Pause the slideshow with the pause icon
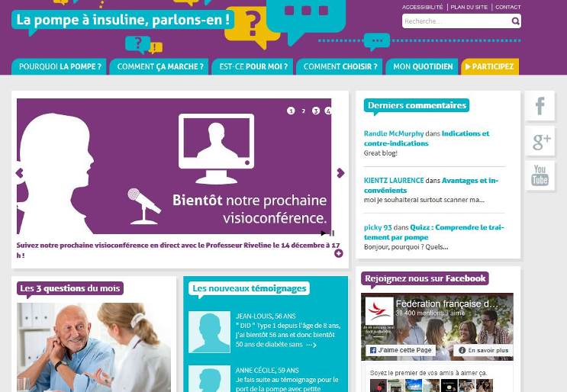 (332, 233)
